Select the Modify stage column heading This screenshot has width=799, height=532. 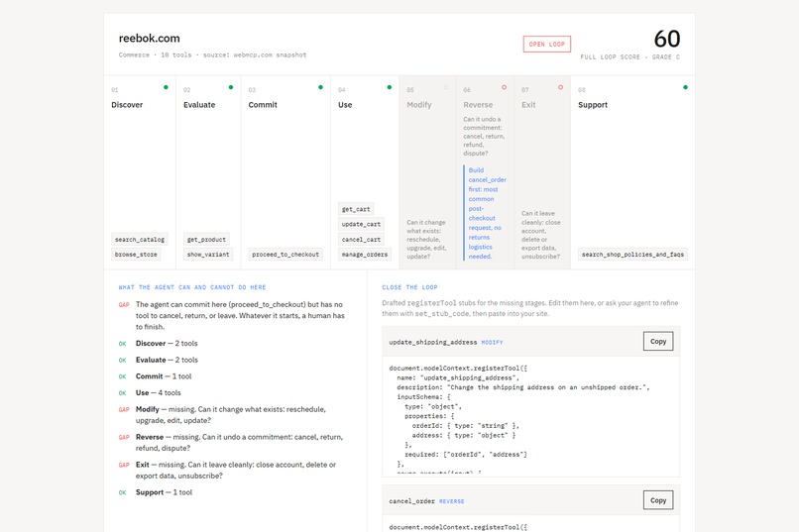[419, 105]
